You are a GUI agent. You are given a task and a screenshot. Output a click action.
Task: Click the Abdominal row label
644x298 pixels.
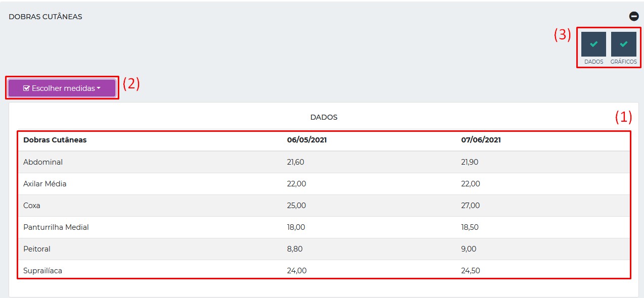click(x=43, y=162)
